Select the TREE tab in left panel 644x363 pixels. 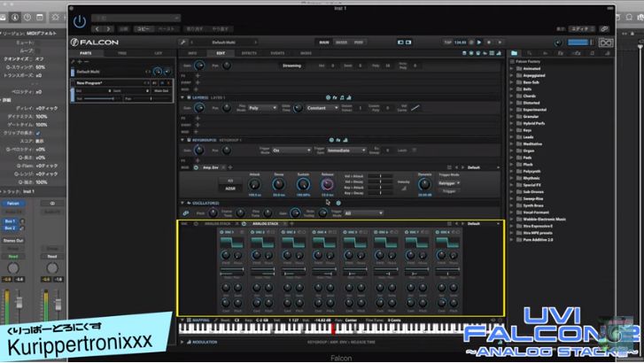(x=122, y=53)
